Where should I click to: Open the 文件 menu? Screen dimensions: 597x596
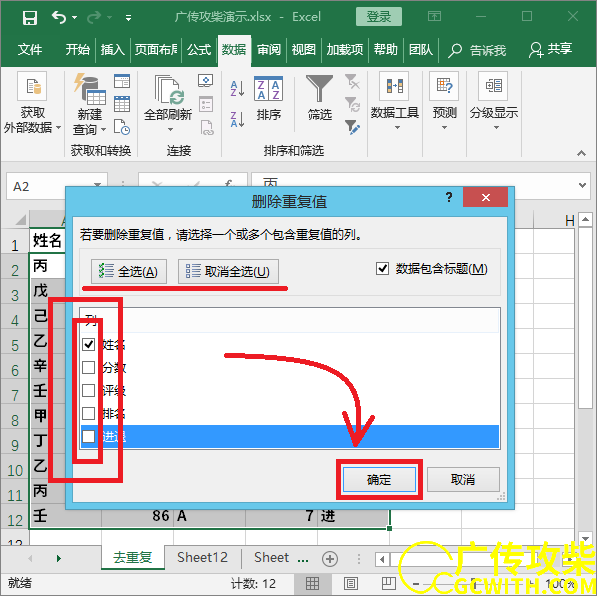(x=30, y=50)
